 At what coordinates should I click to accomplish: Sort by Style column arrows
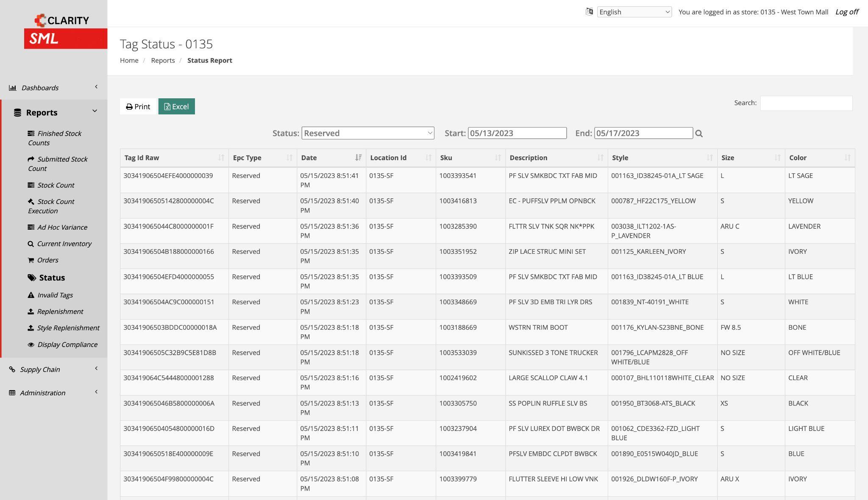pyautogui.click(x=710, y=158)
